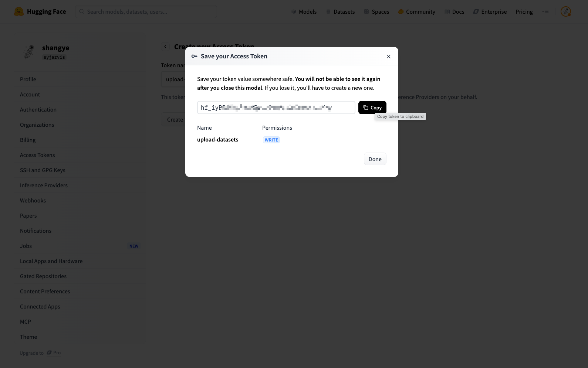Open the Hugging Face logo home link
Image resolution: width=588 pixels, height=368 pixels.
click(40, 11)
